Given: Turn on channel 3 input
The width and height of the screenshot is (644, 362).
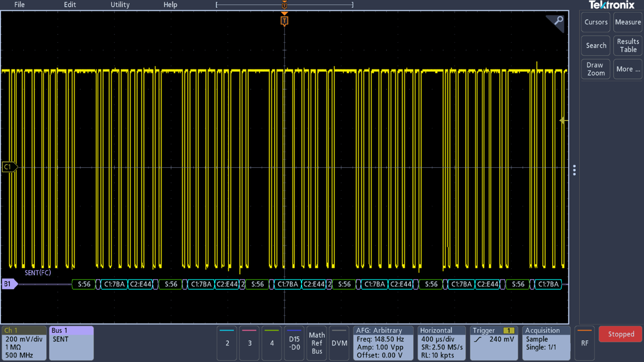Looking at the screenshot, I should coord(249,343).
